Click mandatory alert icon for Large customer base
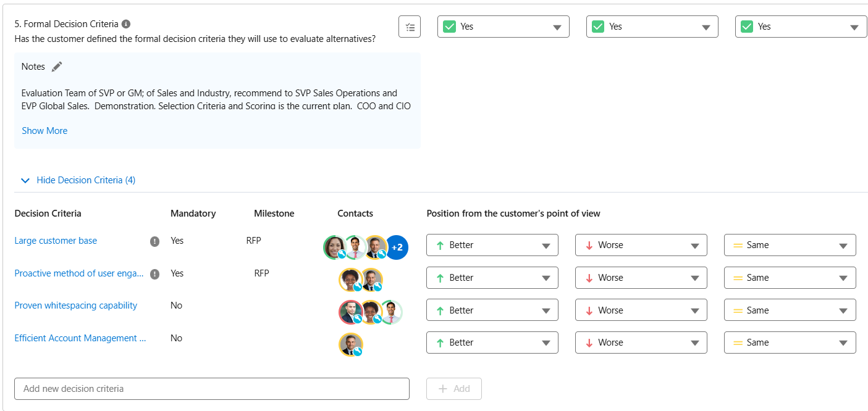Image resolution: width=868 pixels, height=411 pixels. point(155,241)
